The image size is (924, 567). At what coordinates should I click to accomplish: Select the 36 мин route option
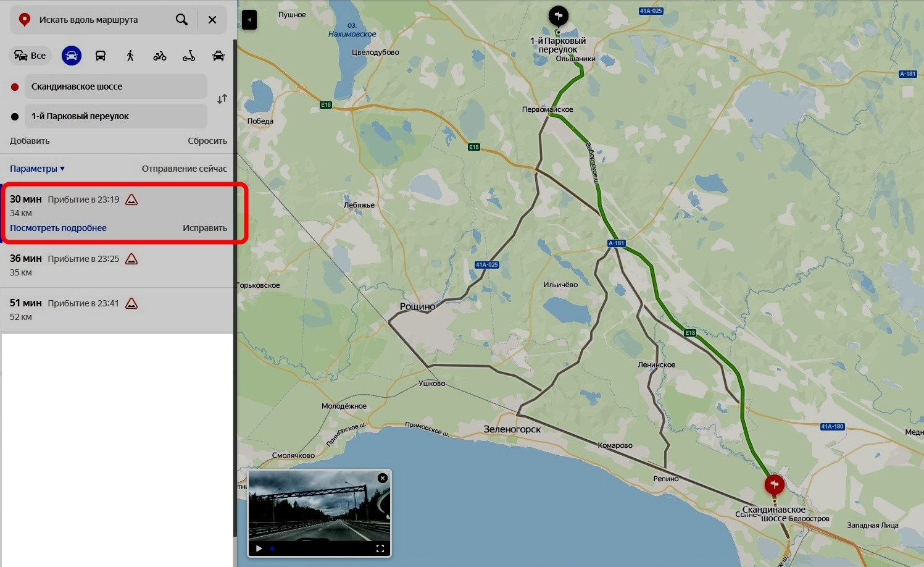point(117,266)
